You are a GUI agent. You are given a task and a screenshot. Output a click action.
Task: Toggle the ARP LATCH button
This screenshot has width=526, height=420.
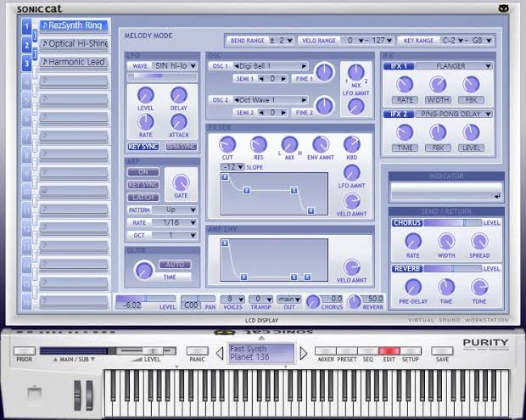(x=143, y=197)
